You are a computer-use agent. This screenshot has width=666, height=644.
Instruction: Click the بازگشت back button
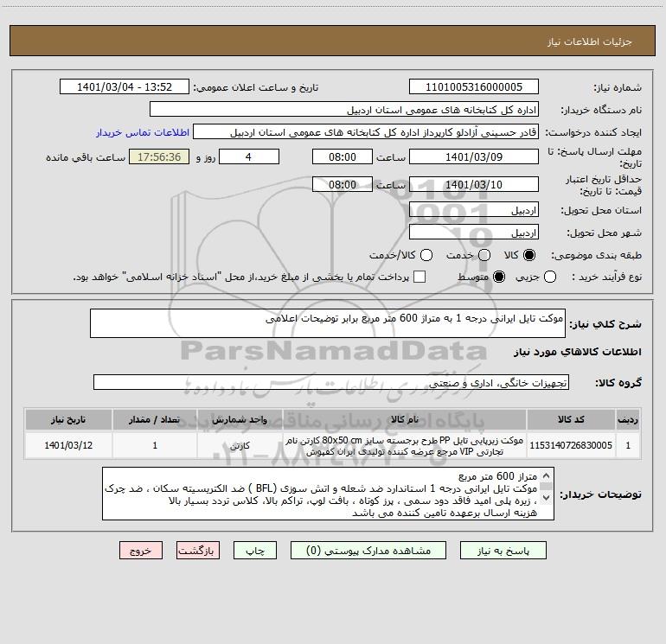(x=198, y=551)
